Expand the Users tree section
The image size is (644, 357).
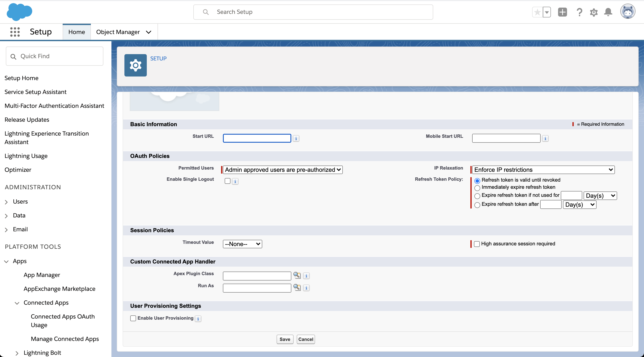point(6,202)
